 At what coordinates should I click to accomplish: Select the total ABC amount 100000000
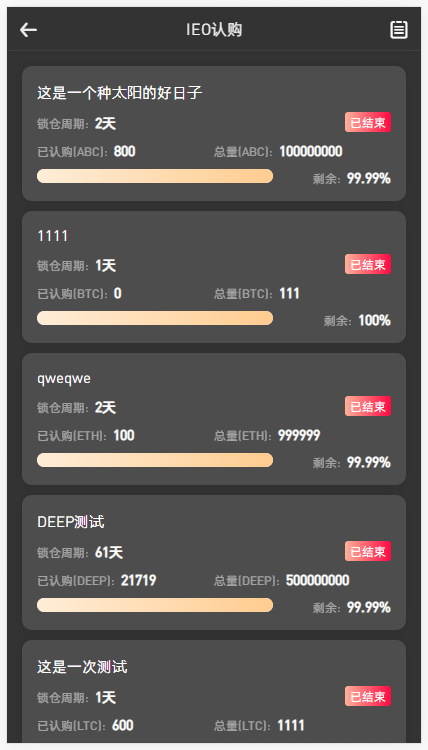tap(311, 152)
